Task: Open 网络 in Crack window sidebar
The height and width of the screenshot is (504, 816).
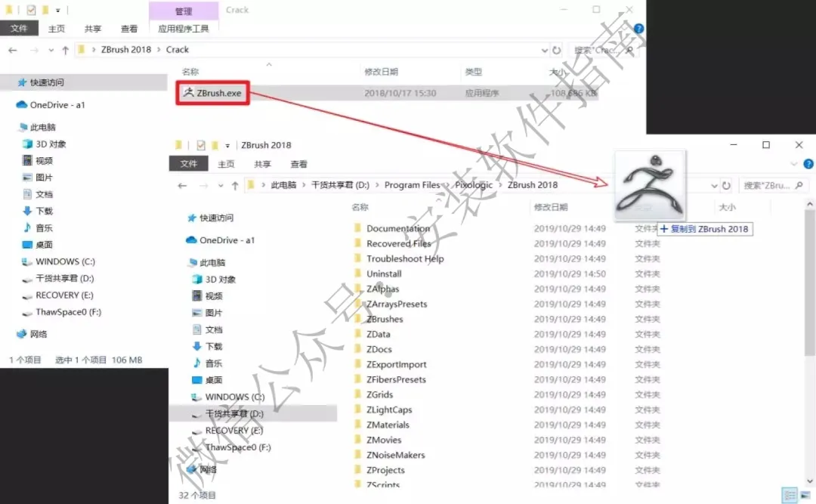Action: [x=32, y=334]
